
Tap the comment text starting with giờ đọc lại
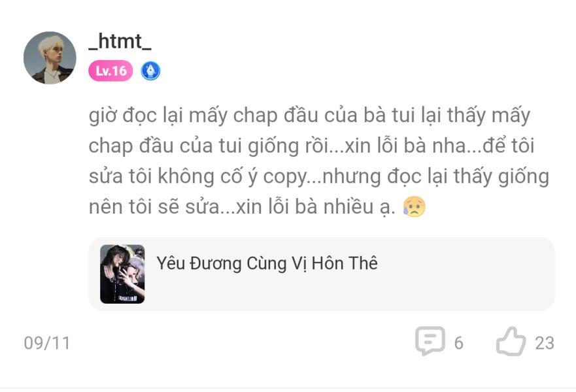coord(319,161)
